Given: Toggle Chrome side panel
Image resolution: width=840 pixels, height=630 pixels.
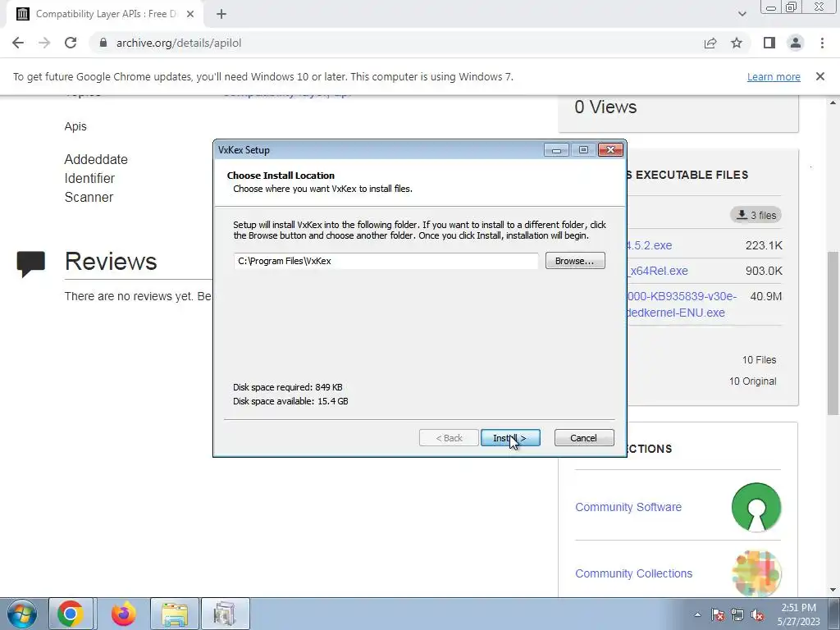Looking at the screenshot, I should pyautogui.click(x=769, y=43).
